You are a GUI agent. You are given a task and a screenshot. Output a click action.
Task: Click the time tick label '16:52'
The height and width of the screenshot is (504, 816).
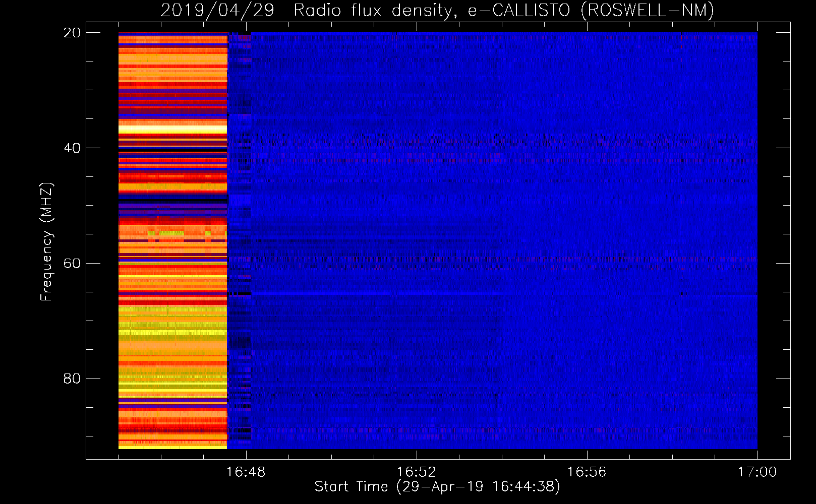tap(416, 472)
